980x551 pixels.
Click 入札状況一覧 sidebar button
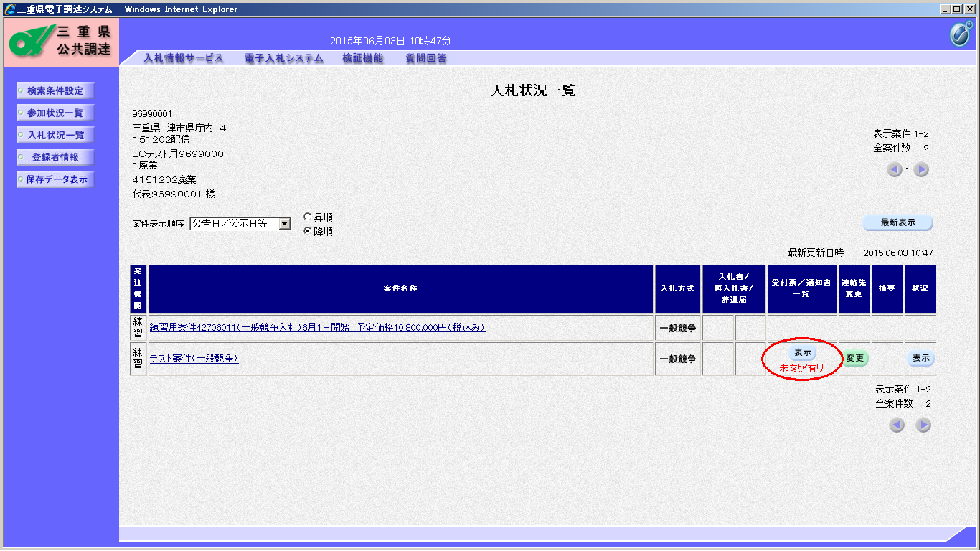tap(55, 135)
